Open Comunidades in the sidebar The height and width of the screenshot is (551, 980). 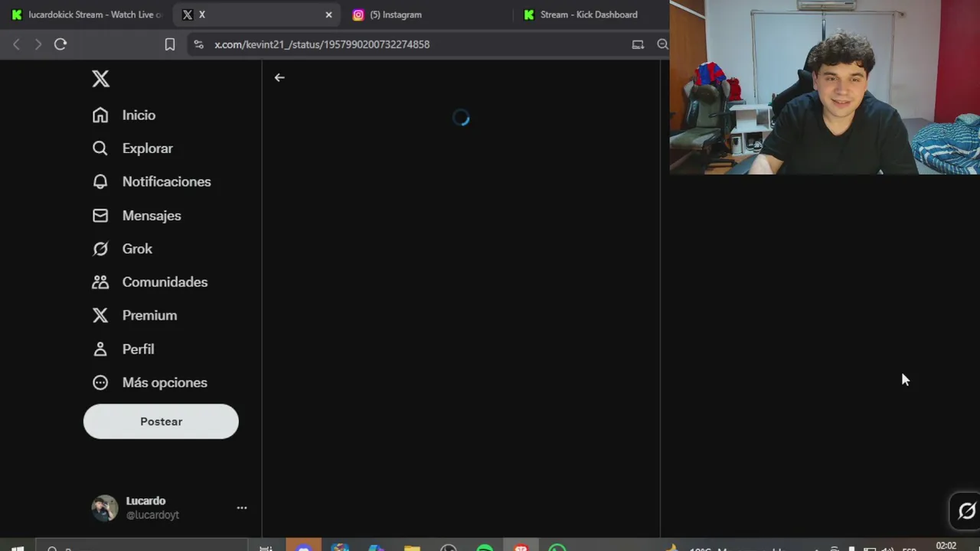(x=149, y=282)
